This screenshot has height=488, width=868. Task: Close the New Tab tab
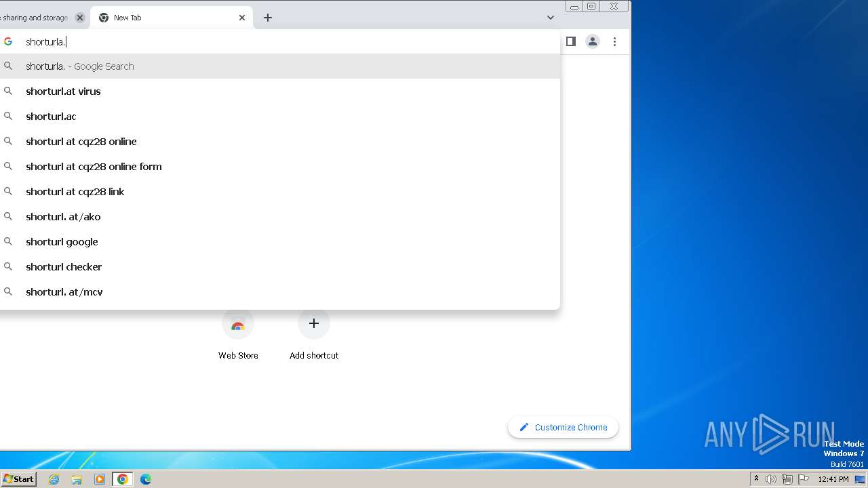coord(242,18)
